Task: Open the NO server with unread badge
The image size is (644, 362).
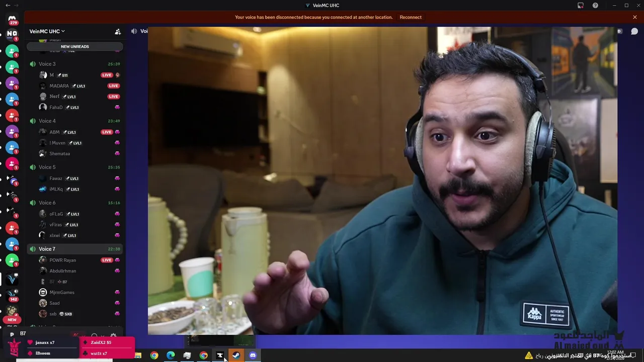Action: click(x=12, y=34)
